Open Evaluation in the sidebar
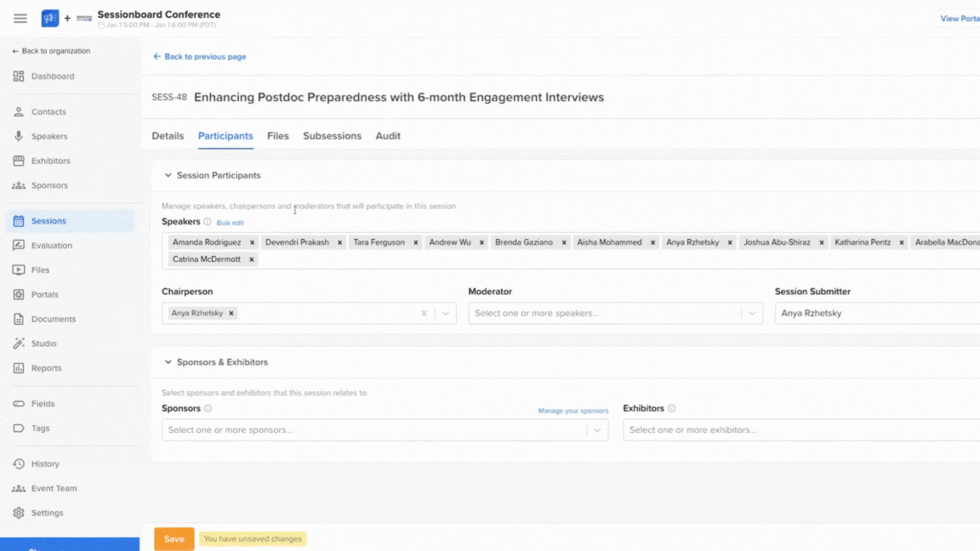This screenshot has width=980, height=551. [x=51, y=246]
